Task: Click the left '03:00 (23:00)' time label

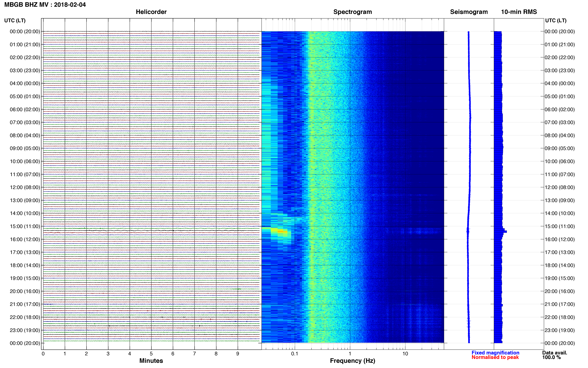Action: [x=25, y=70]
